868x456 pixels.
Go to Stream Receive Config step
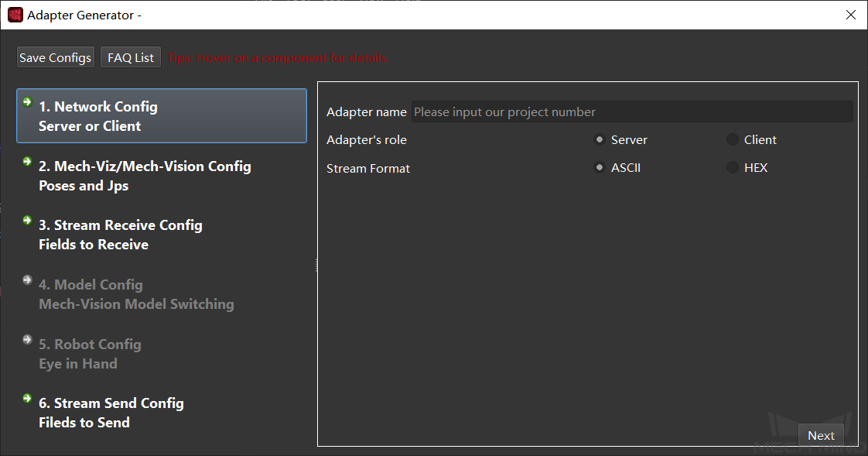pos(120,235)
